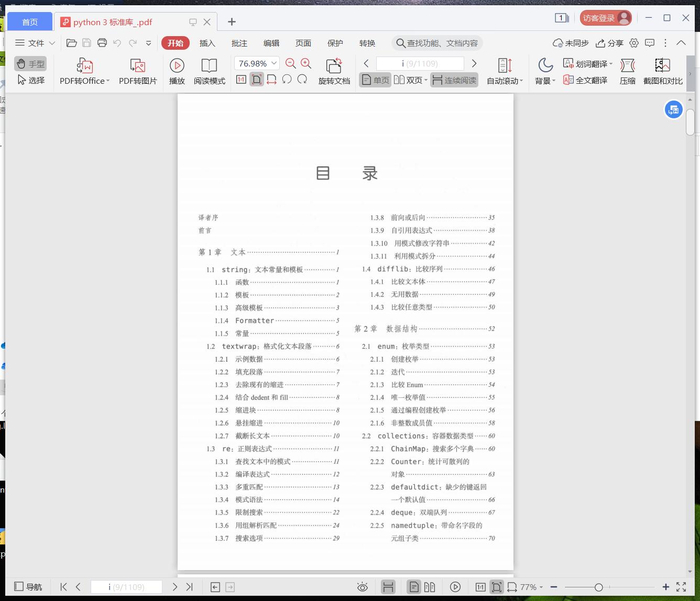
Task: Expand the 双页 dropdown arrow
Action: [x=426, y=80]
